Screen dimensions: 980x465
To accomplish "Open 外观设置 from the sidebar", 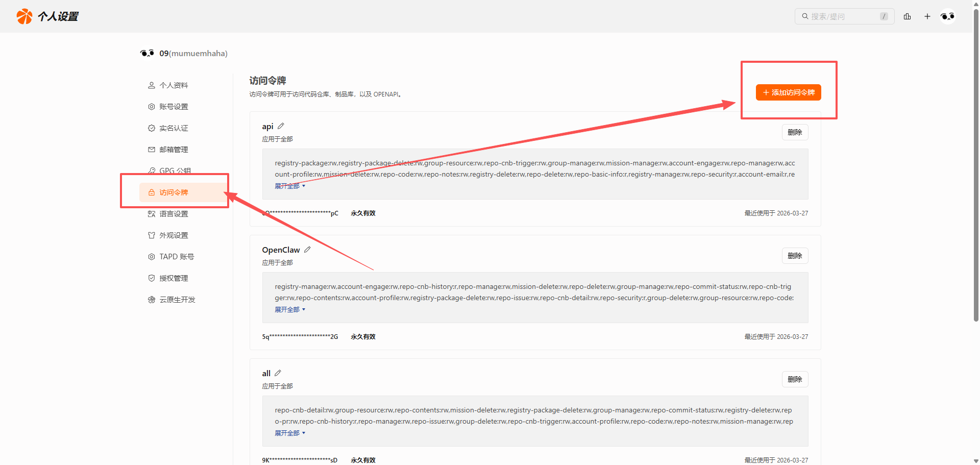I will (x=174, y=235).
